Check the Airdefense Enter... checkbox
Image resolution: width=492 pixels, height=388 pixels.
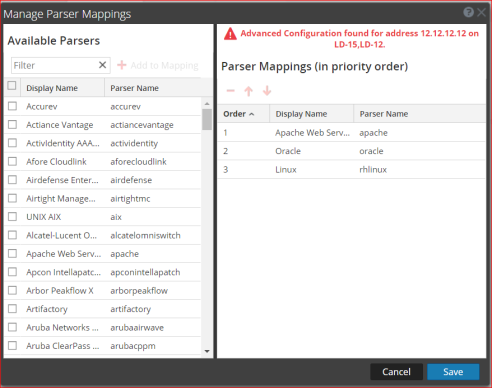(12, 180)
